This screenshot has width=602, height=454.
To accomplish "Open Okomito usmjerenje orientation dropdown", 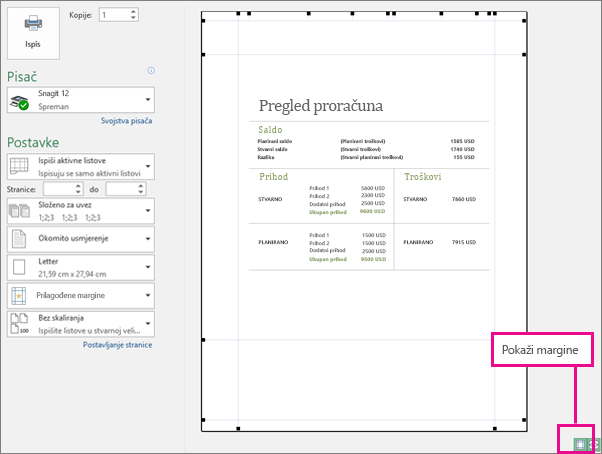I will tap(81, 239).
